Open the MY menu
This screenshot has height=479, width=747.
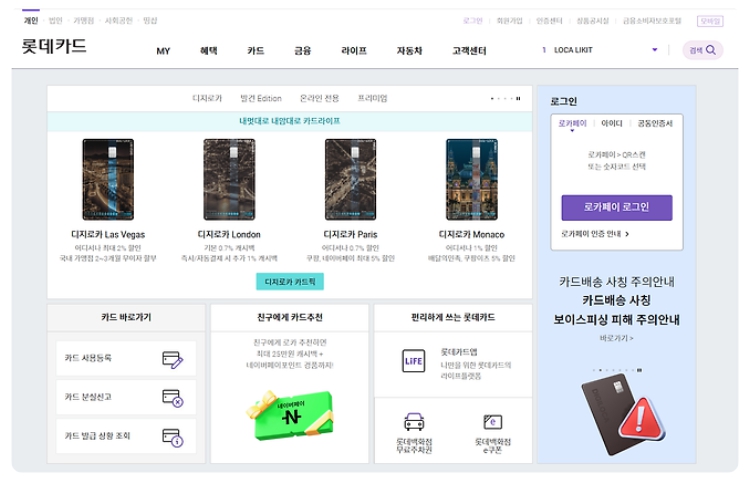(x=163, y=51)
